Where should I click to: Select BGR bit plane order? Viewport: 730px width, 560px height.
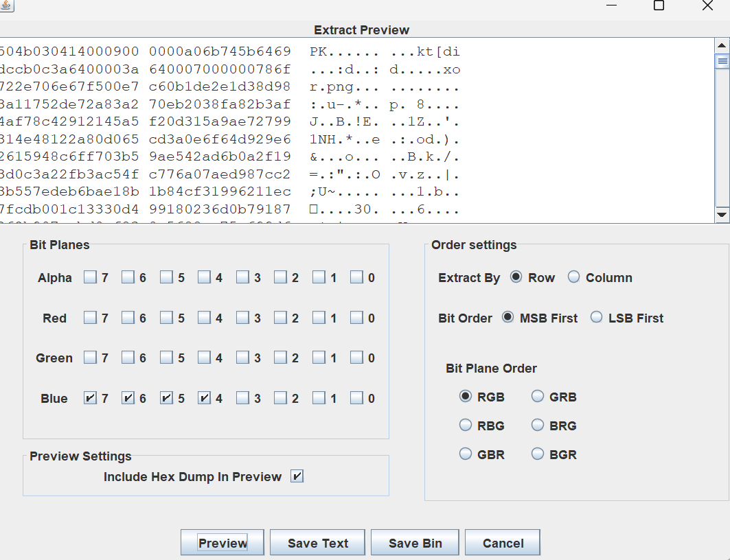[537, 454]
